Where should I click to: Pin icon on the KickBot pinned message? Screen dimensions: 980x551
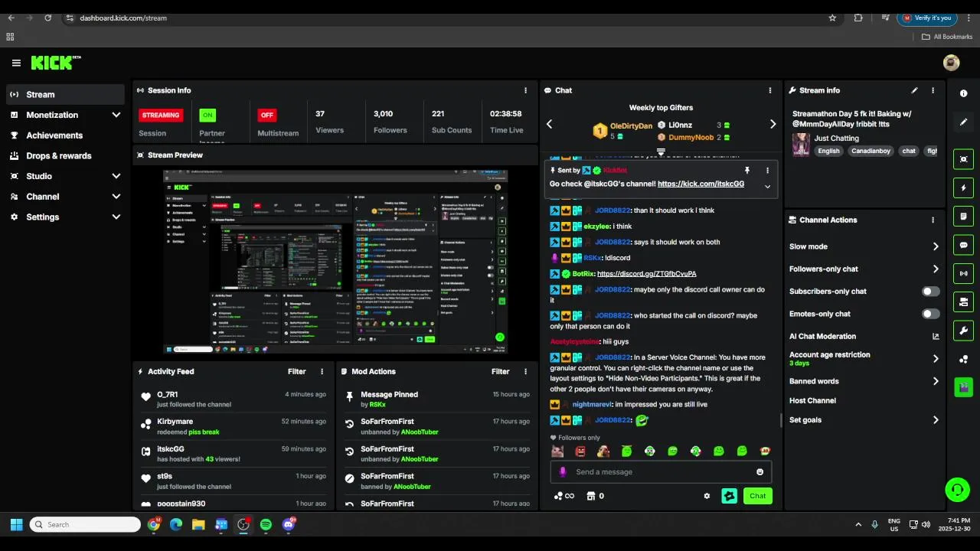point(747,170)
